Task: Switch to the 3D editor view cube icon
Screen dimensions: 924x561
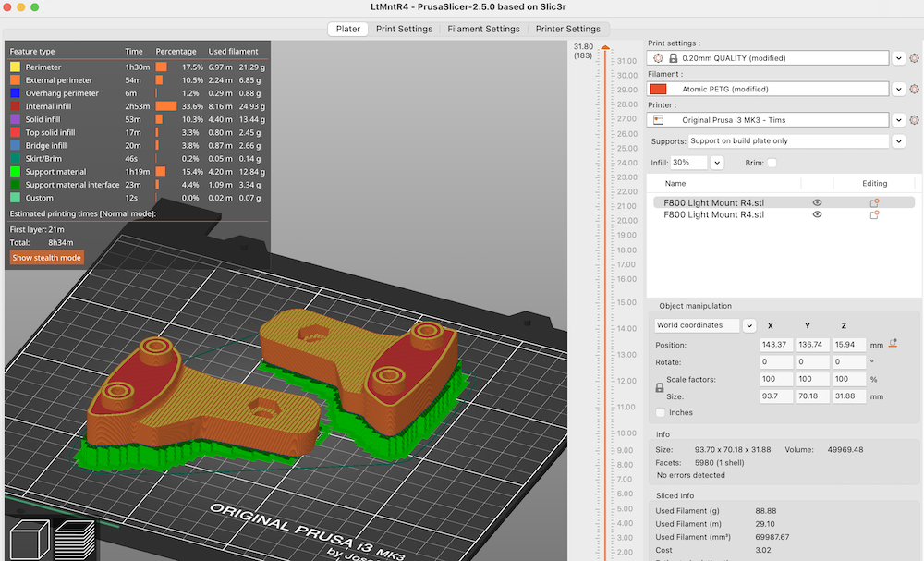Action: pyautogui.click(x=29, y=541)
